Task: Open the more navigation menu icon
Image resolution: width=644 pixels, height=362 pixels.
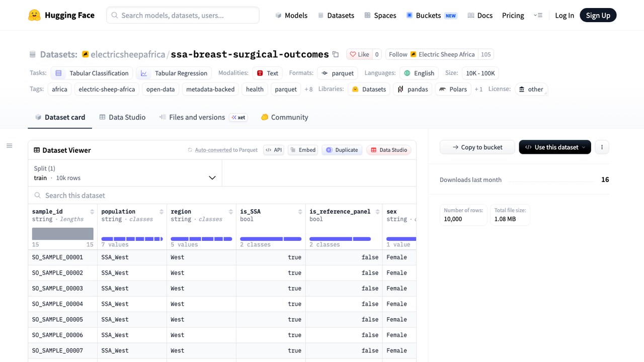Action: (538, 15)
